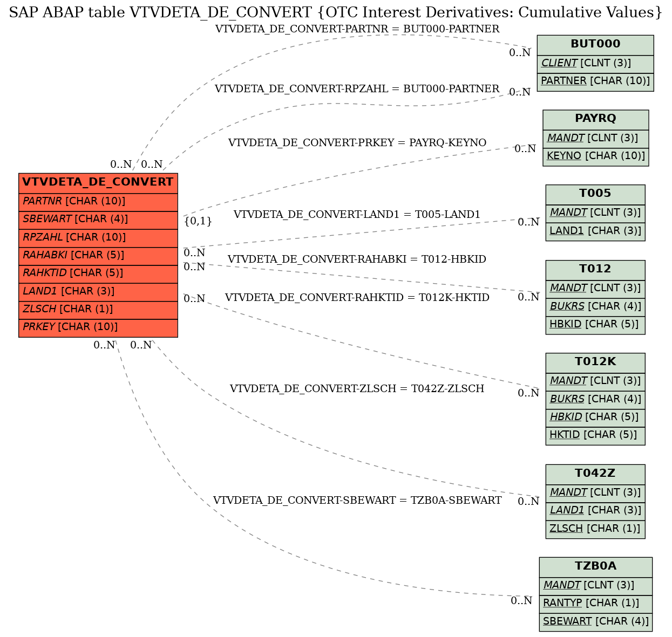Click the ZLSCH [CHAR (1)] field in T042Z
The height and width of the screenshot is (637, 672).
(595, 529)
